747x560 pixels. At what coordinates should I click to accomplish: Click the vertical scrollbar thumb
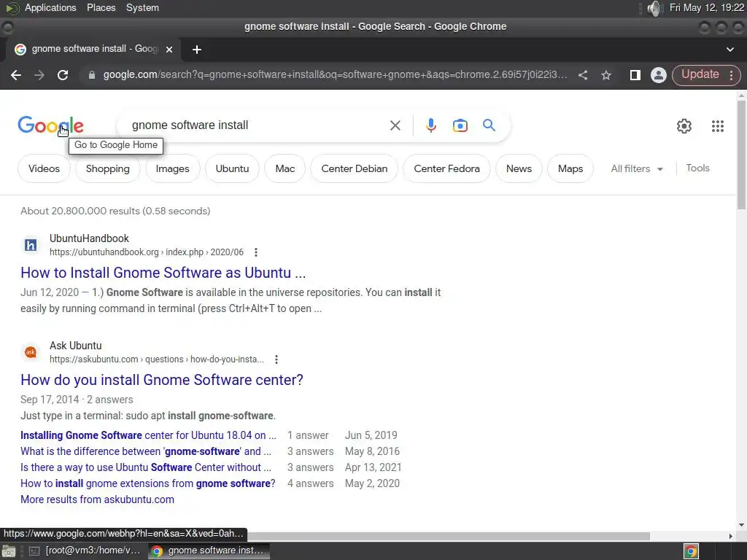741,155
